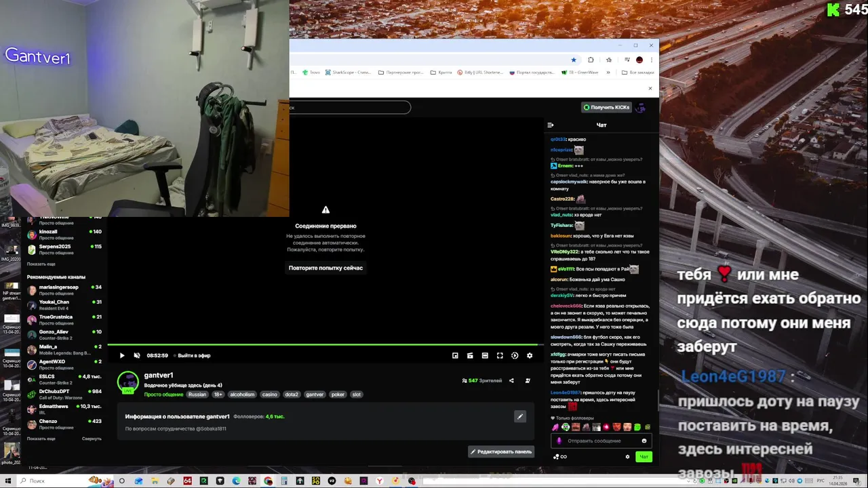Click 'Получить KICKs' button

(606, 107)
